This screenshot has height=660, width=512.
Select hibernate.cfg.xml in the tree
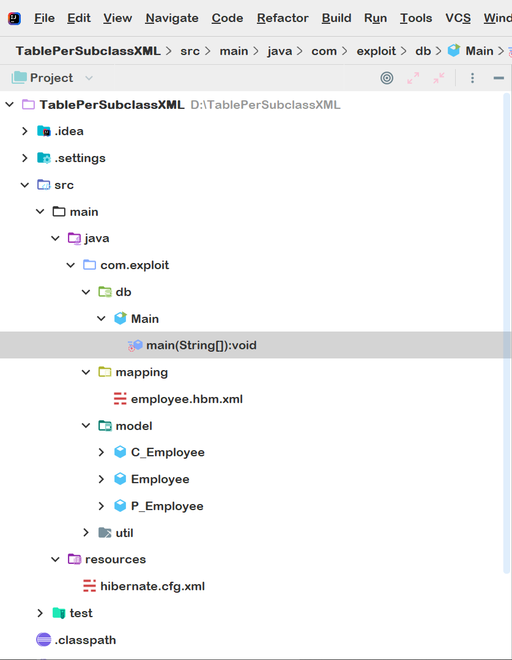click(x=152, y=586)
